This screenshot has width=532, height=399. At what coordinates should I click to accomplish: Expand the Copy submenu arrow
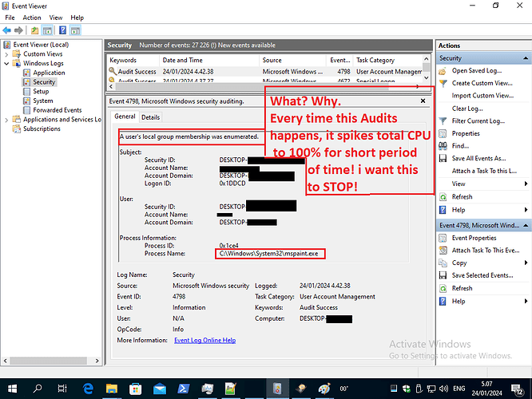pyautogui.click(x=526, y=263)
